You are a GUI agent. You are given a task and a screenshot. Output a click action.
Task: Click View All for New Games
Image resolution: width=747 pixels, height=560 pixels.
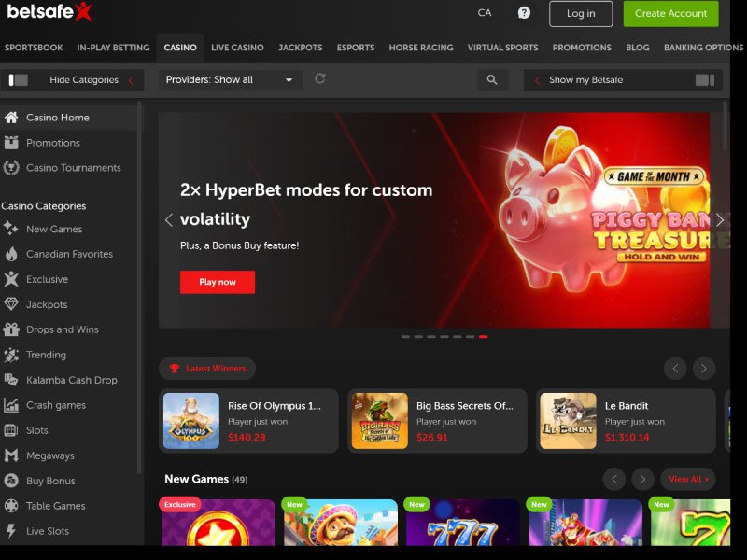(688, 479)
